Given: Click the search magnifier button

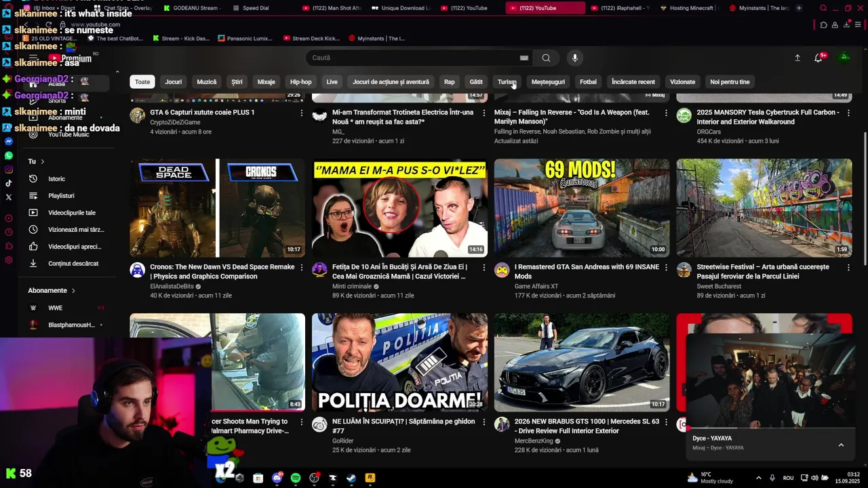Looking at the screenshot, I should tap(546, 58).
